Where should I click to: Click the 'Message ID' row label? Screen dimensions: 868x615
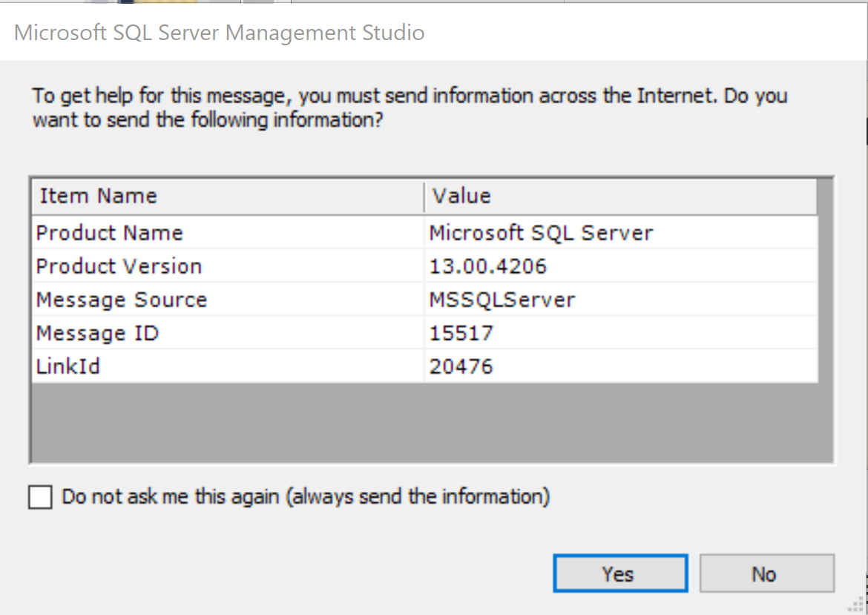click(97, 332)
